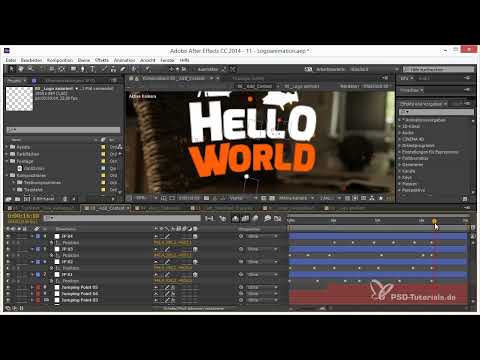Toggle Position stopwatch under JP 04
Screen dimensions: 480x360
click(x=51, y=243)
